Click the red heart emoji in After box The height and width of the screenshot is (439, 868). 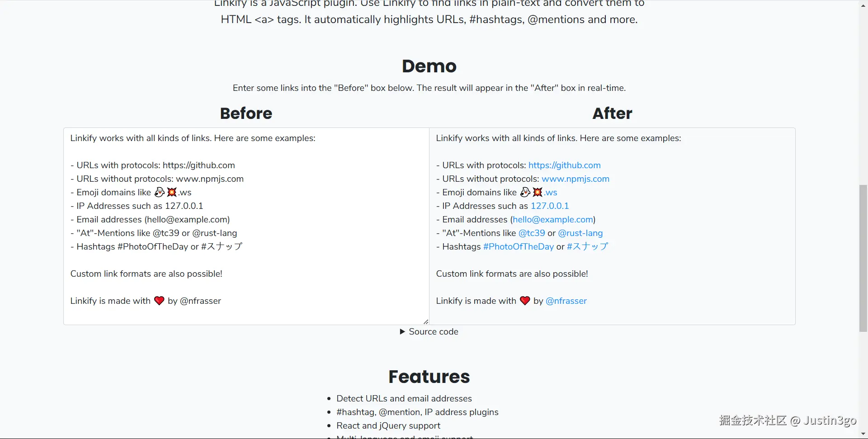(x=525, y=301)
